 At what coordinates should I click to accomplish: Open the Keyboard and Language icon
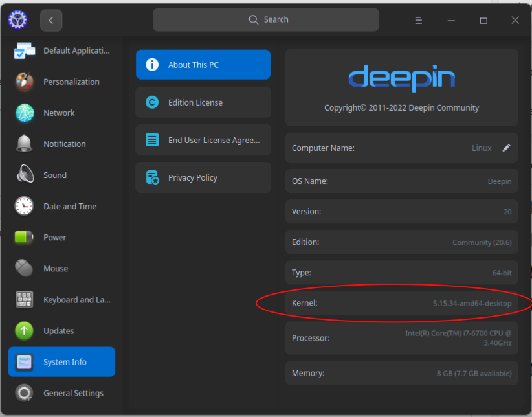(x=25, y=300)
